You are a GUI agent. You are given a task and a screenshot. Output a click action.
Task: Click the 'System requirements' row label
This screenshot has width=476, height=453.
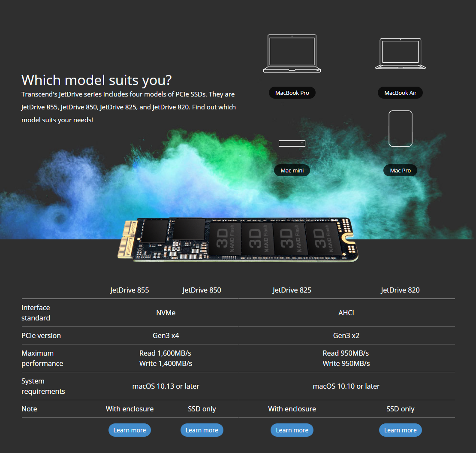click(x=43, y=386)
